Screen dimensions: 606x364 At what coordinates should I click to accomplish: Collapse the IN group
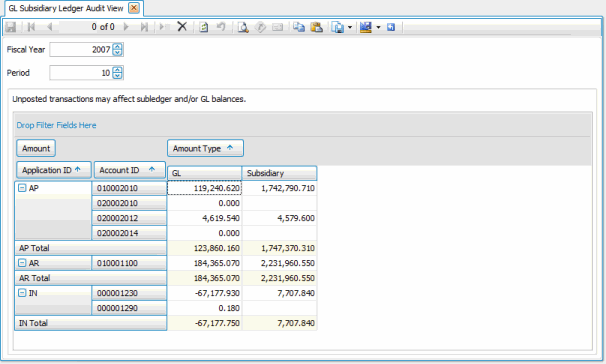tap(22, 293)
